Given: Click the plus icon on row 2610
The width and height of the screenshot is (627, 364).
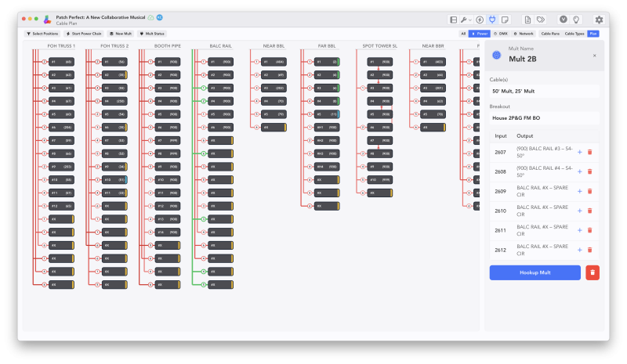Looking at the screenshot, I should [579, 211].
